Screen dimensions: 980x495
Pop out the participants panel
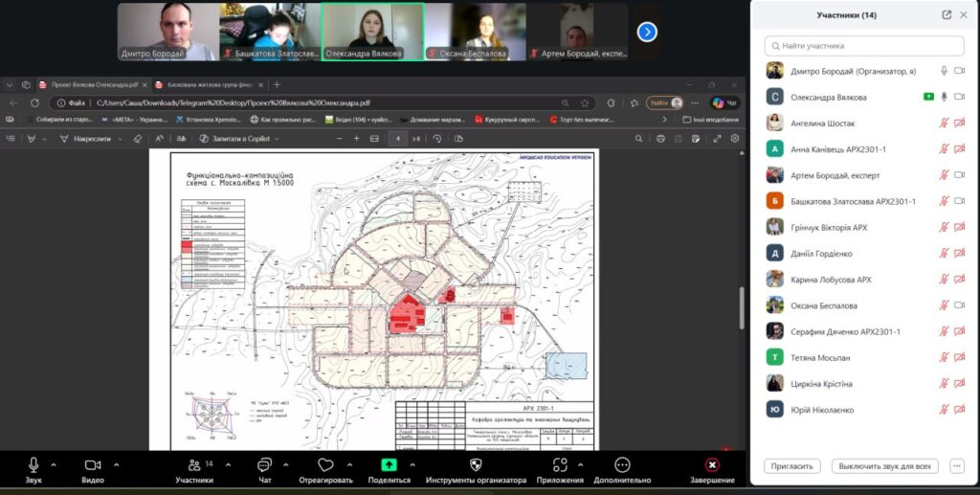[947, 14]
